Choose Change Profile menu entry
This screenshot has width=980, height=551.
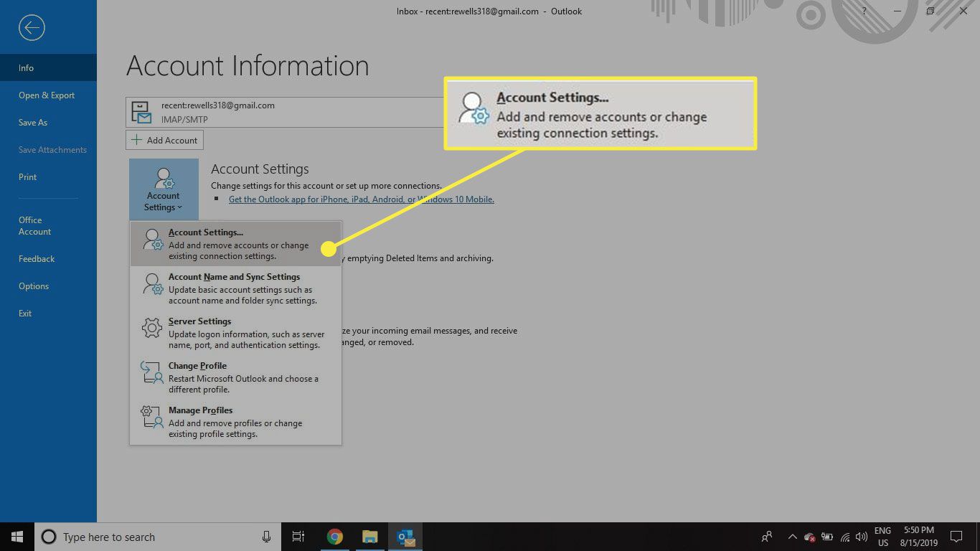point(235,377)
